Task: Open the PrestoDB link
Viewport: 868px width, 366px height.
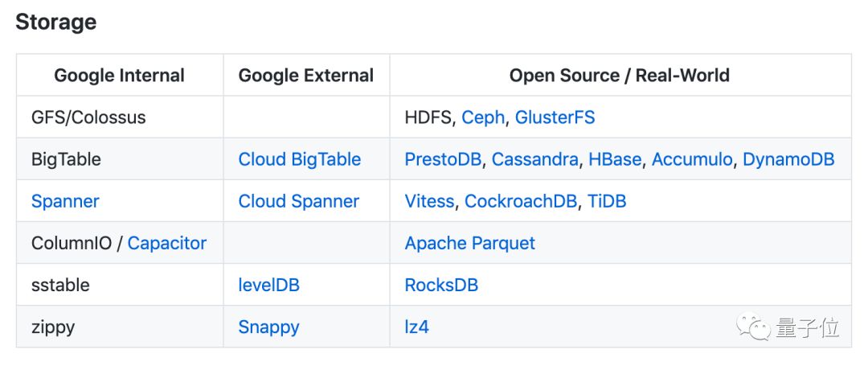Action: (443, 159)
